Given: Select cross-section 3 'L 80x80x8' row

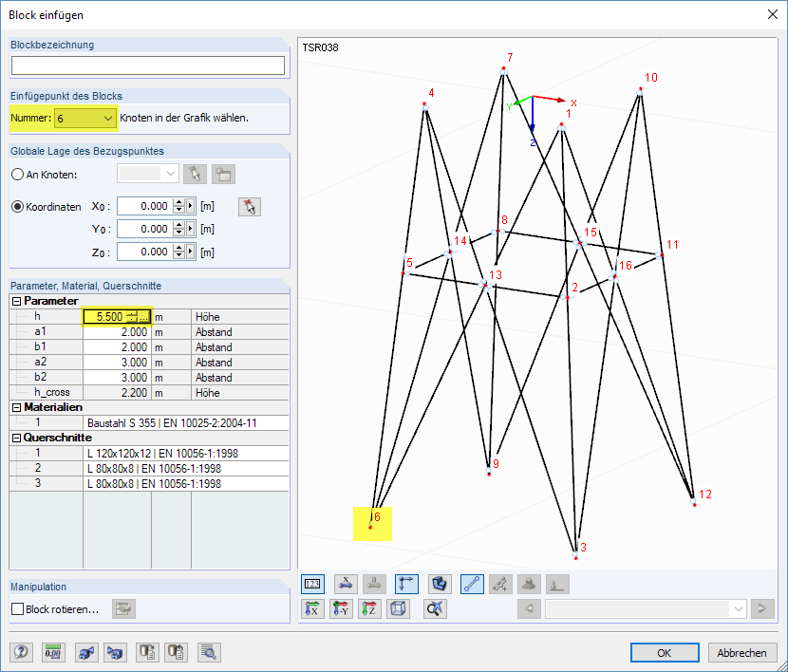Looking at the screenshot, I should (x=149, y=483).
